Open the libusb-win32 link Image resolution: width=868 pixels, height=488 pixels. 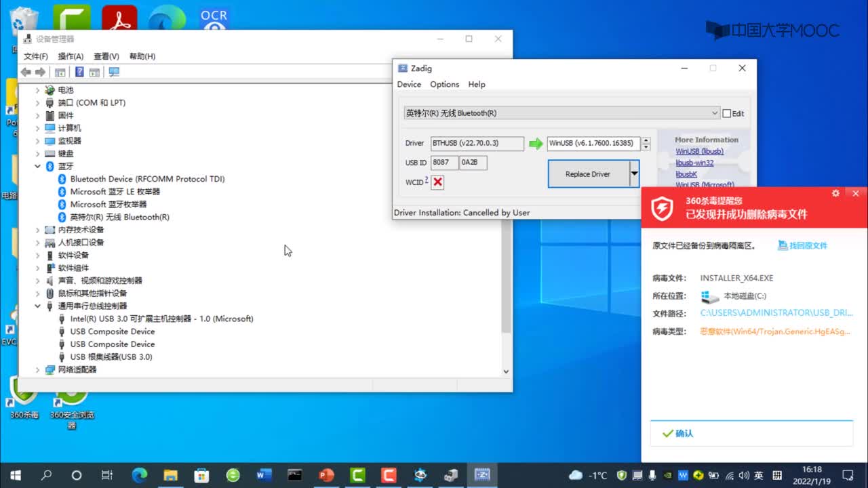tap(694, 163)
